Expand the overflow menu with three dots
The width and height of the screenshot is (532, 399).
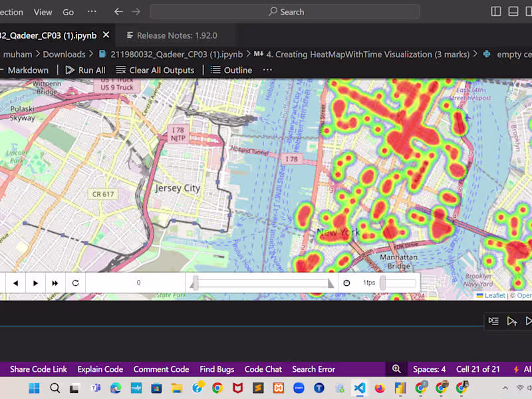coord(92,12)
